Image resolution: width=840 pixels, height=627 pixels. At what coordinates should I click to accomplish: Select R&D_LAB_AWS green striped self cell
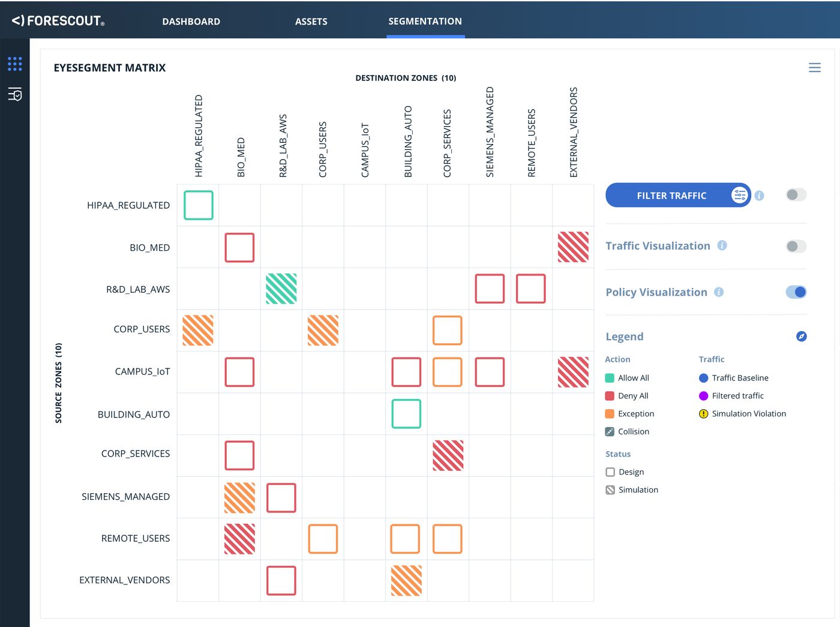(281, 289)
